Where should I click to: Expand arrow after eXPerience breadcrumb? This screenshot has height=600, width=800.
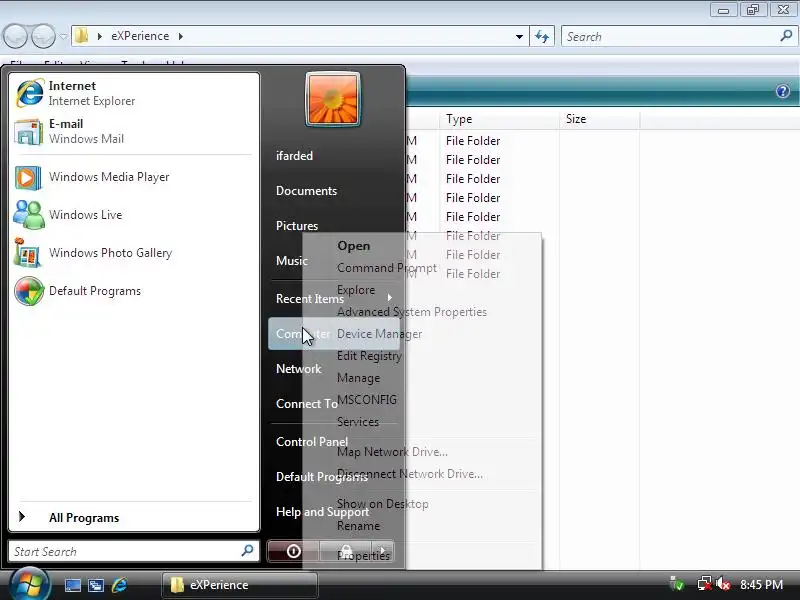pos(181,36)
